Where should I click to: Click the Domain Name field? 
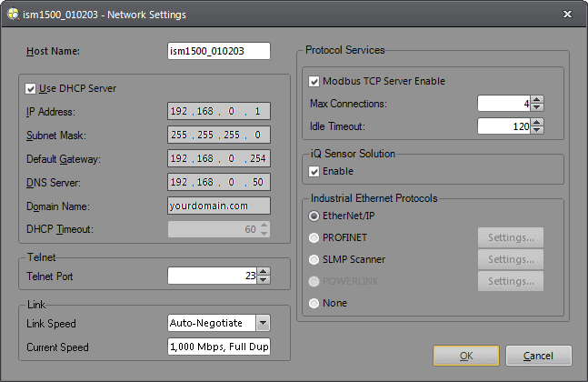(x=219, y=206)
